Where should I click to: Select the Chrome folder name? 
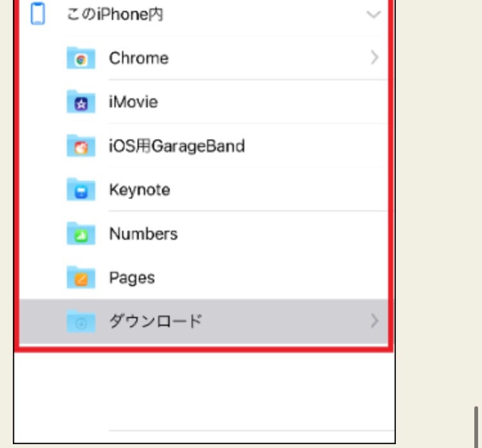(x=139, y=58)
